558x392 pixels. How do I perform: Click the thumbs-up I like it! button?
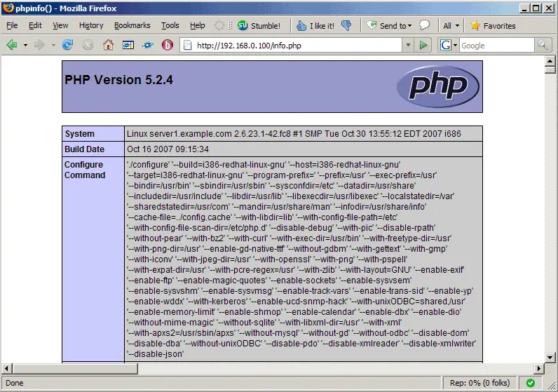[315, 26]
